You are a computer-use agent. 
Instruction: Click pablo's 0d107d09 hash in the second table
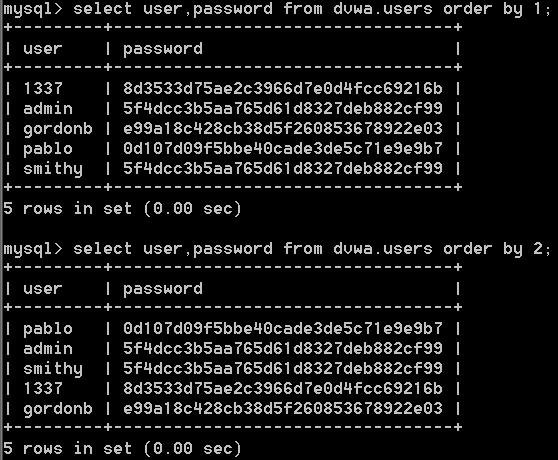coord(283,328)
